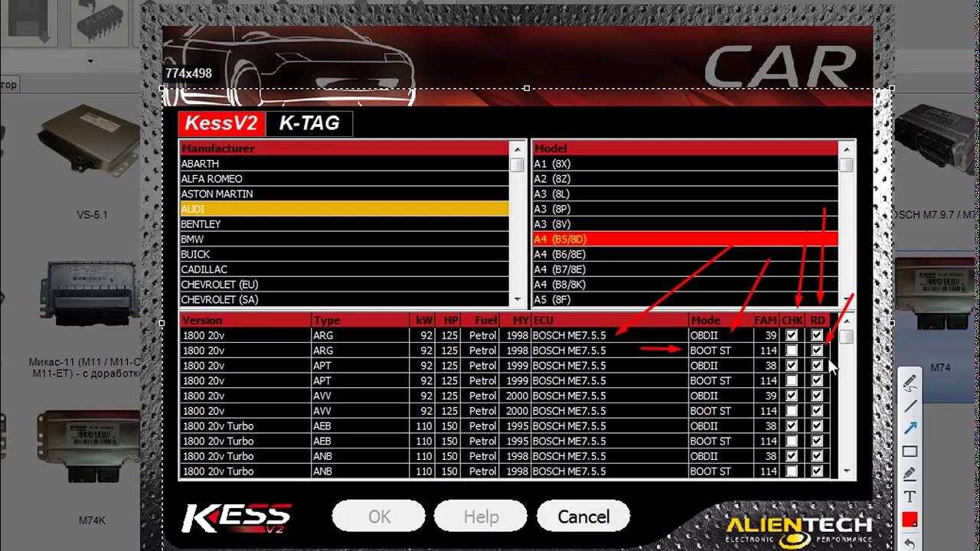Open the red annotation color picker

point(910,520)
